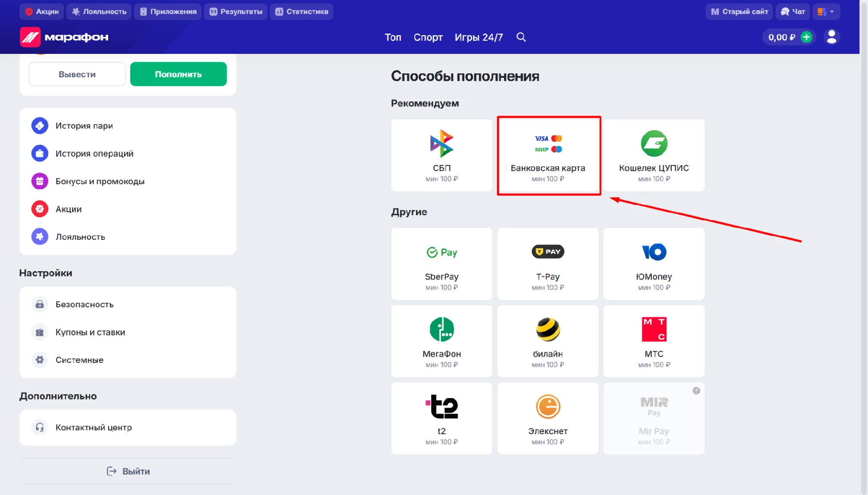Click the Элекснет label text
This screenshot has height=495, width=868.
point(548,431)
